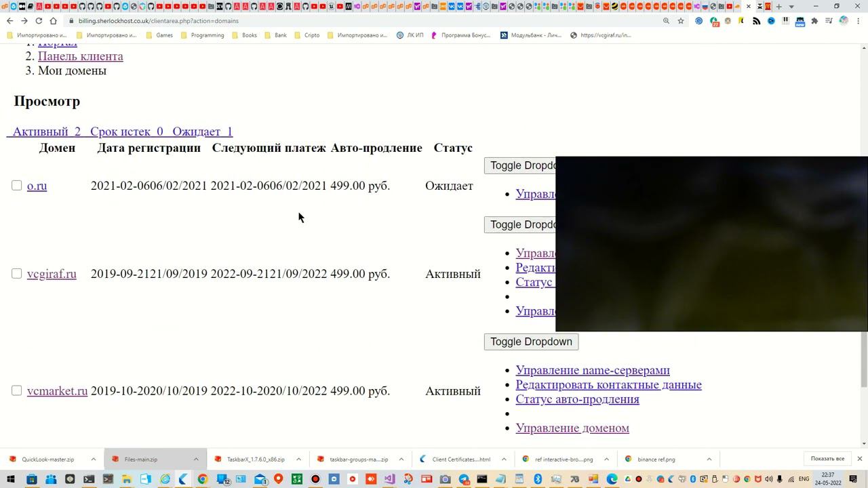
Task: Expand options for binance ref.png download
Action: (x=709, y=460)
